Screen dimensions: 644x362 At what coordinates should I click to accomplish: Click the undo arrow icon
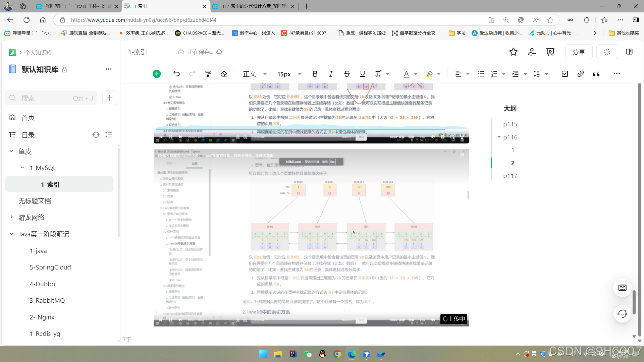(x=177, y=74)
